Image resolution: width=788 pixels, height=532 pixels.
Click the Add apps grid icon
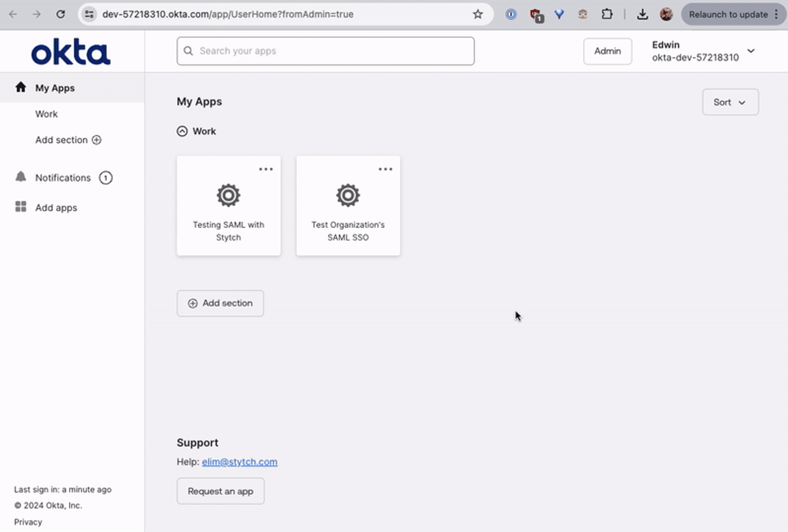tap(20, 207)
